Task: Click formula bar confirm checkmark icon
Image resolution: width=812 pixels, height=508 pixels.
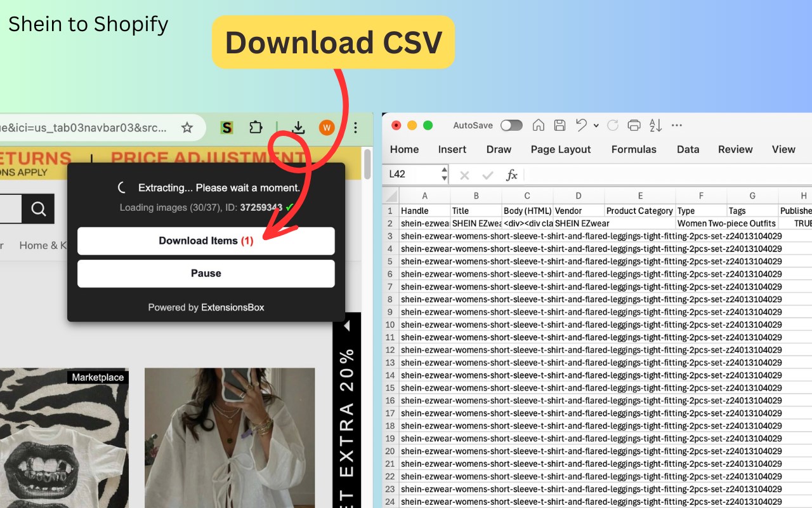Action: pyautogui.click(x=488, y=175)
